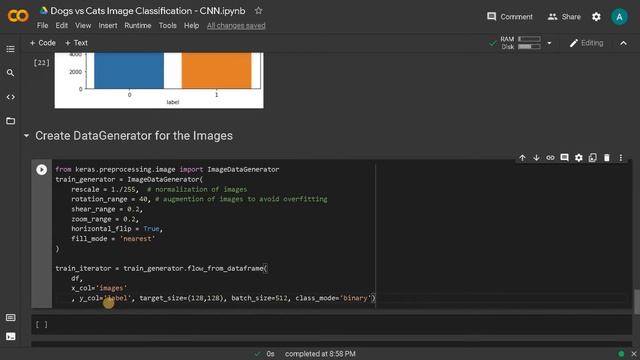The image size is (640, 360).
Task: Click the orange bar for label 1
Action: click(x=216, y=70)
